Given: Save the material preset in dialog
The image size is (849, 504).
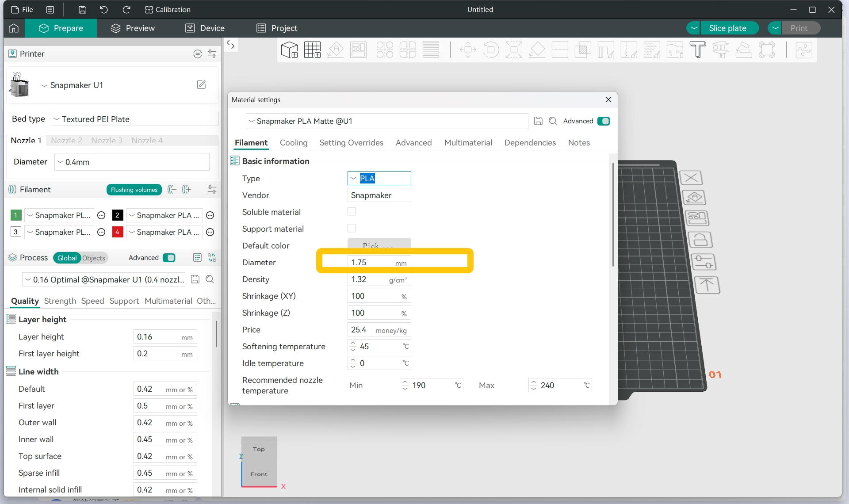Looking at the screenshot, I should pos(538,121).
